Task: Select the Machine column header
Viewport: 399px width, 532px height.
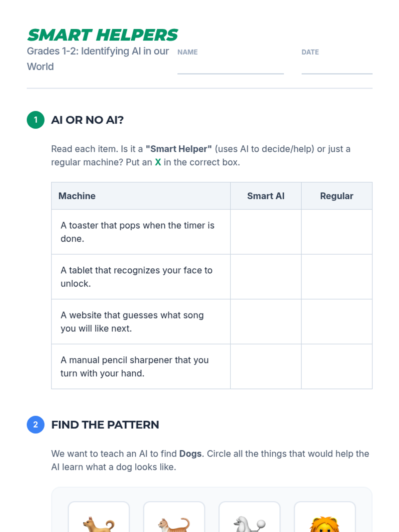Action: pos(77,196)
